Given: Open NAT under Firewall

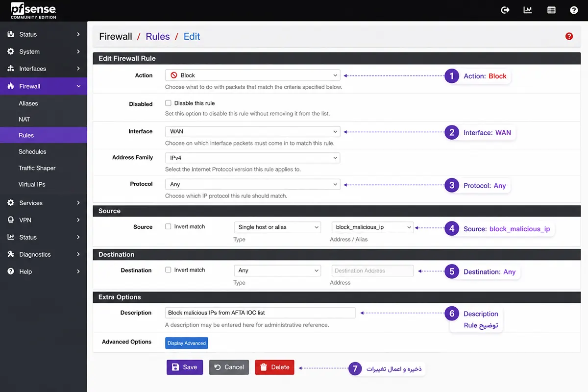Looking at the screenshot, I should tap(24, 119).
